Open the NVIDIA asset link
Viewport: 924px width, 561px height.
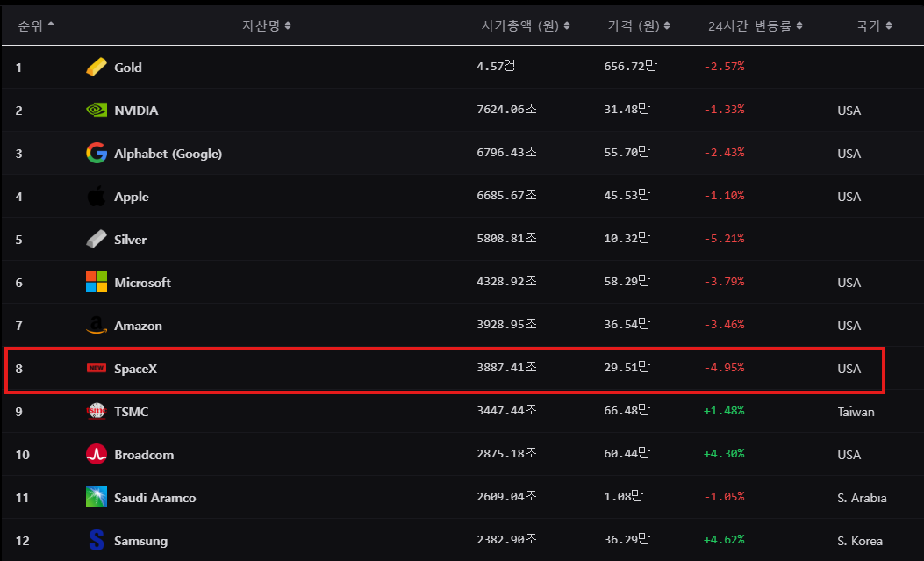tap(136, 111)
